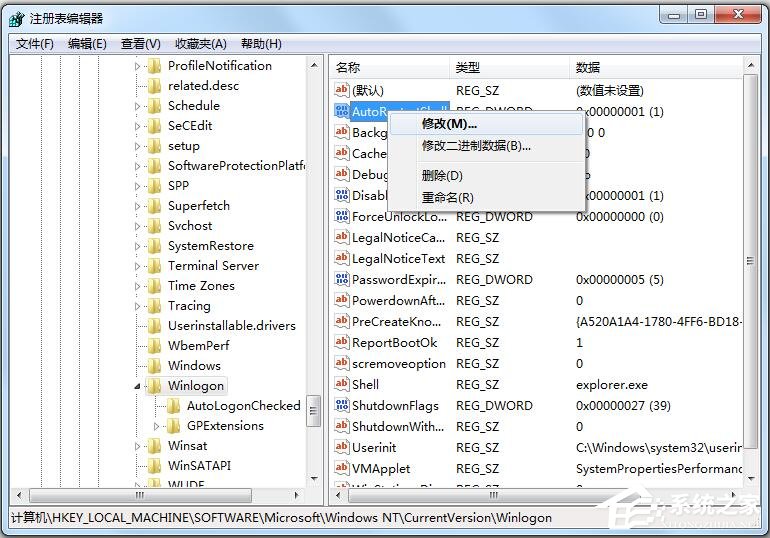Open the 帮助(H) menu
Viewport: 770px width, 538px height.
261,44
